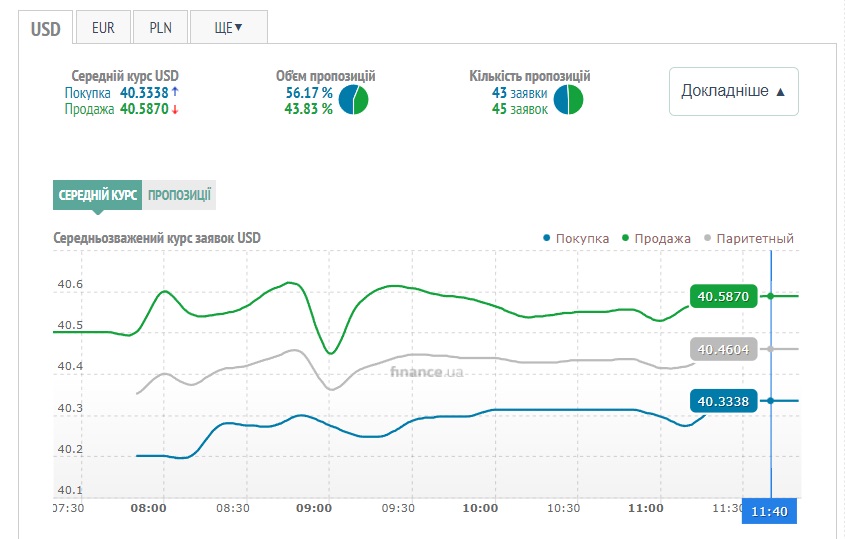Show the Пропозиції chart view
845x539 pixels.
pyautogui.click(x=179, y=196)
